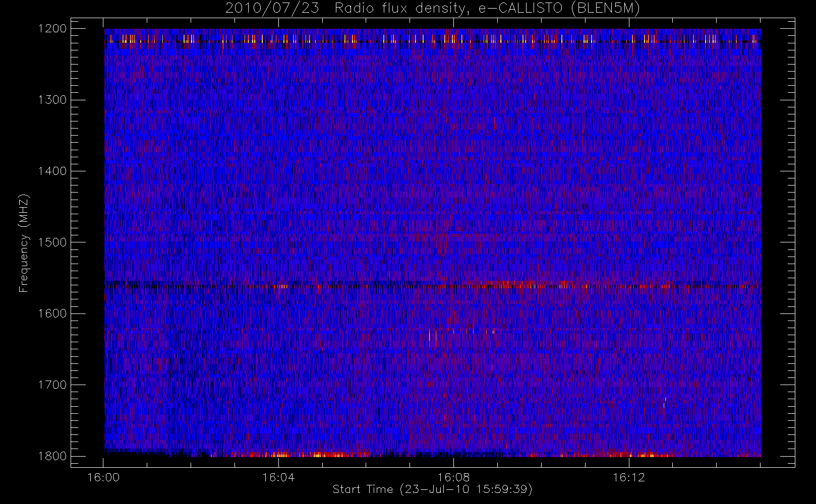This screenshot has height=504, width=816.
Task: Select the 1400 frequency tick label
Action: [52, 171]
